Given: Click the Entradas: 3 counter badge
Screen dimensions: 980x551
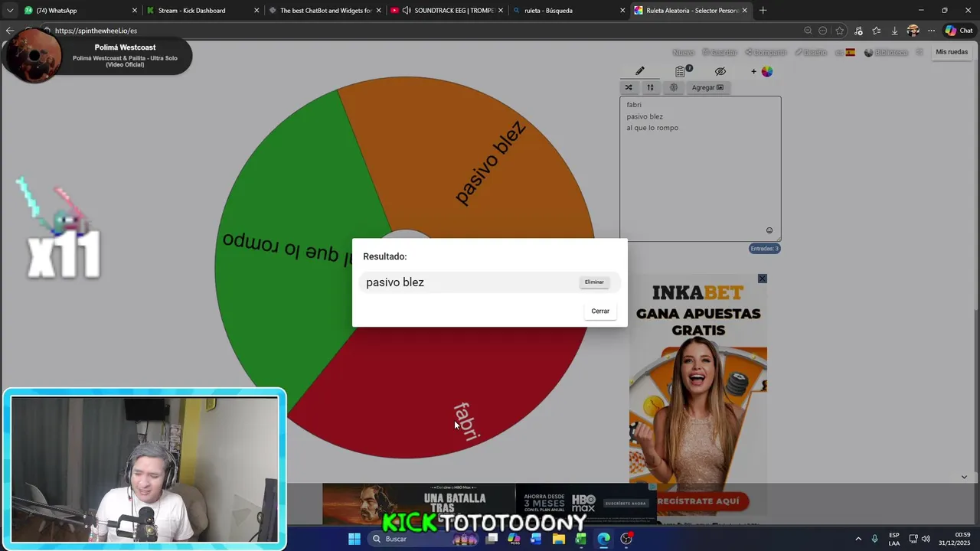Looking at the screenshot, I should tap(764, 249).
